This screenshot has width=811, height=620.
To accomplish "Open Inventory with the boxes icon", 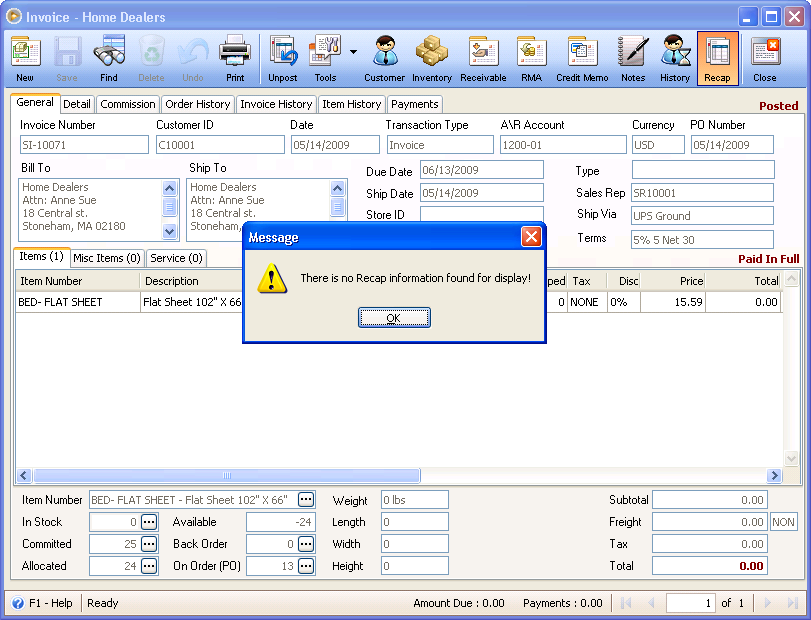I will 432,52.
